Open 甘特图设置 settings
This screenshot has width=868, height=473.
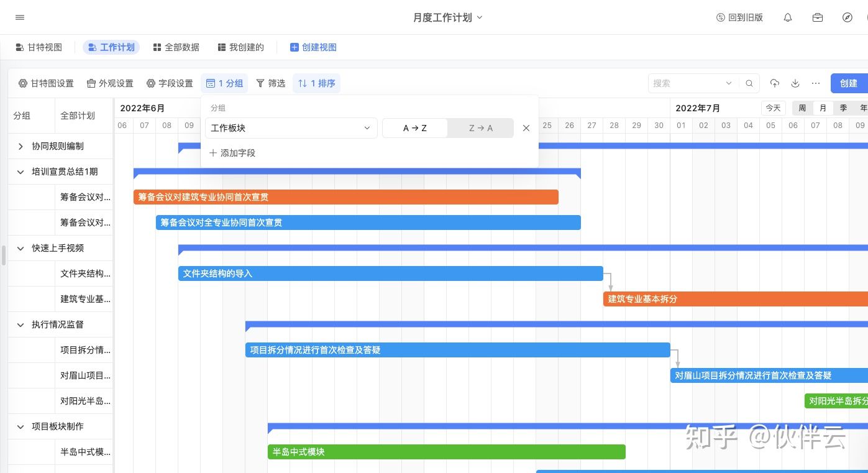point(46,83)
